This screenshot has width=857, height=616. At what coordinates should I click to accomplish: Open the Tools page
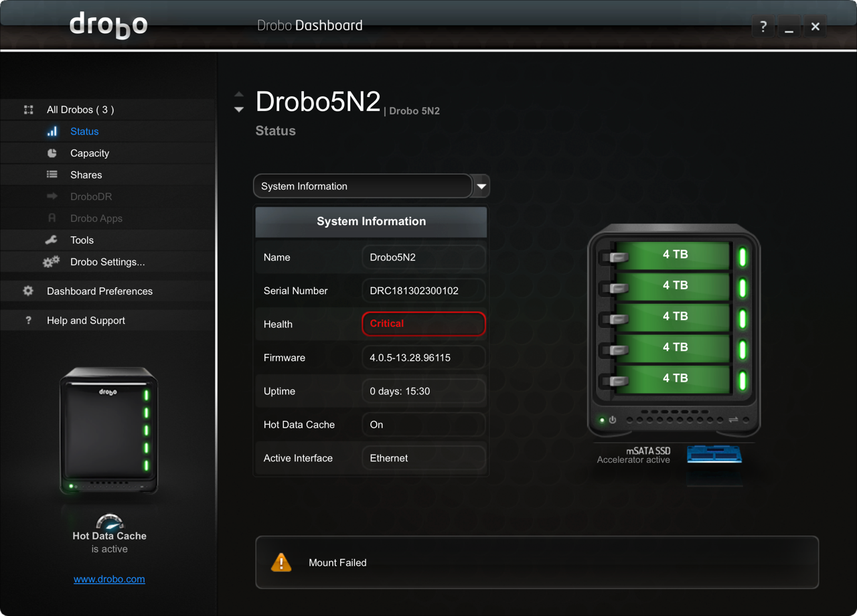click(82, 240)
